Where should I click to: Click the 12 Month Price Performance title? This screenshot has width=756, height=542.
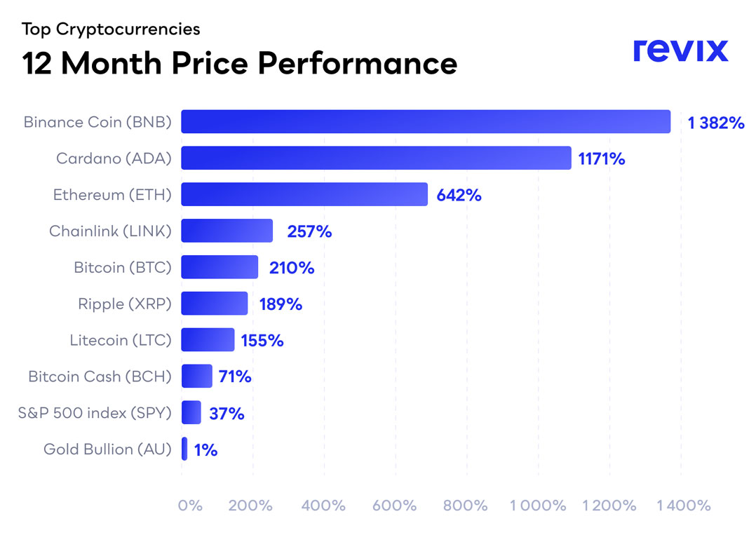(x=239, y=64)
